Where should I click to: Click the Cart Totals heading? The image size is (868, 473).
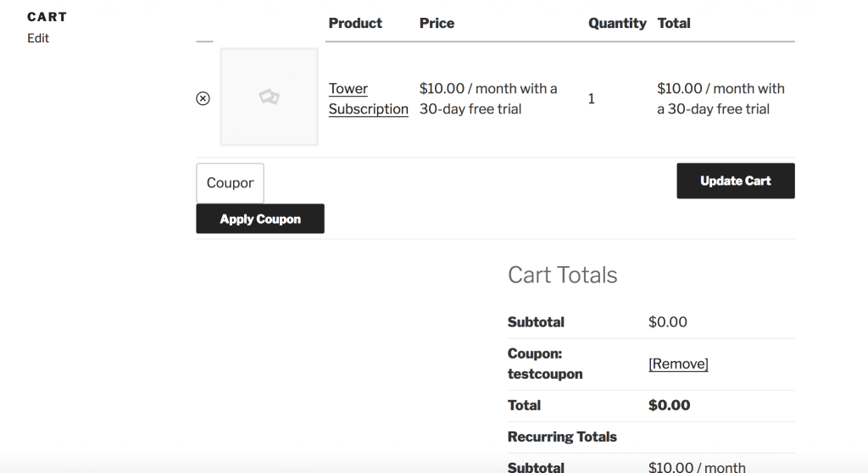(563, 275)
